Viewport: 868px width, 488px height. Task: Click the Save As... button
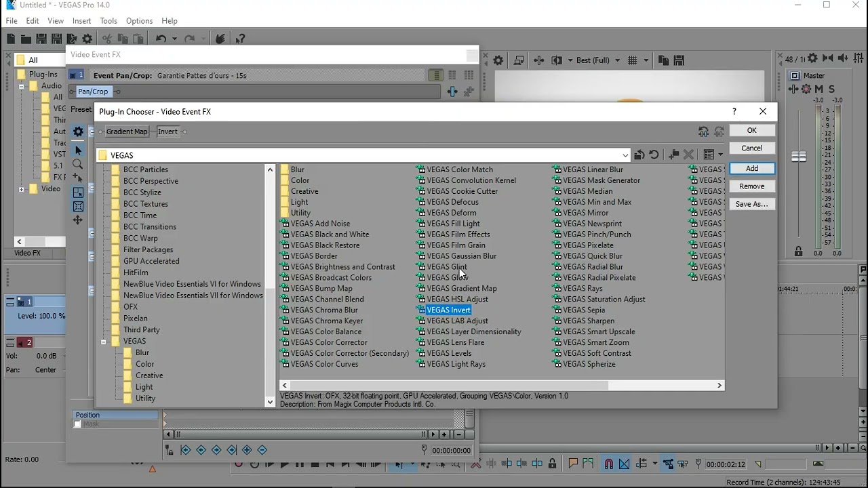coord(751,203)
